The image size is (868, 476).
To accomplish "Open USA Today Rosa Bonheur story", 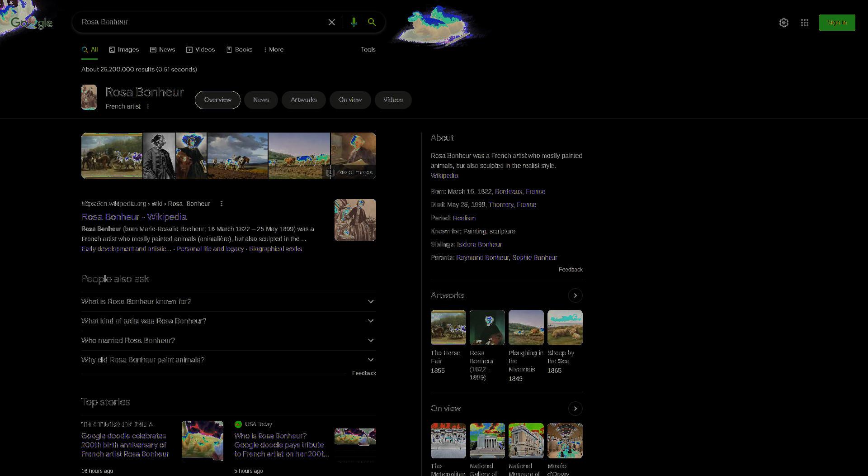I will click(x=281, y=445).
